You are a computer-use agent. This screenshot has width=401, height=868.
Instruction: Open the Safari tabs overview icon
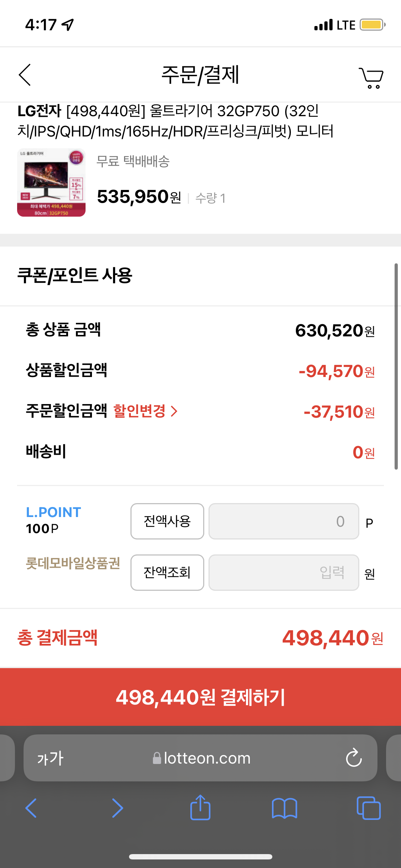click(x=368, y=808)
